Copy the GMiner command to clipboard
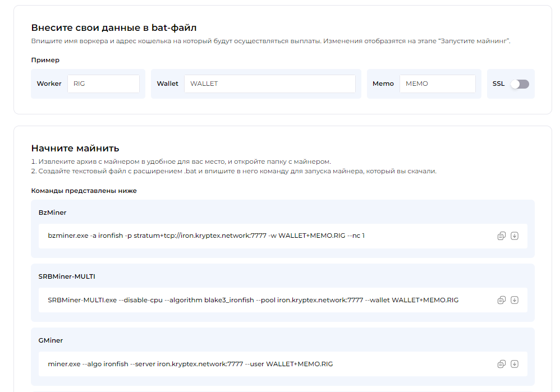Viewport: 560px width, 392px height. click(502, 364)
